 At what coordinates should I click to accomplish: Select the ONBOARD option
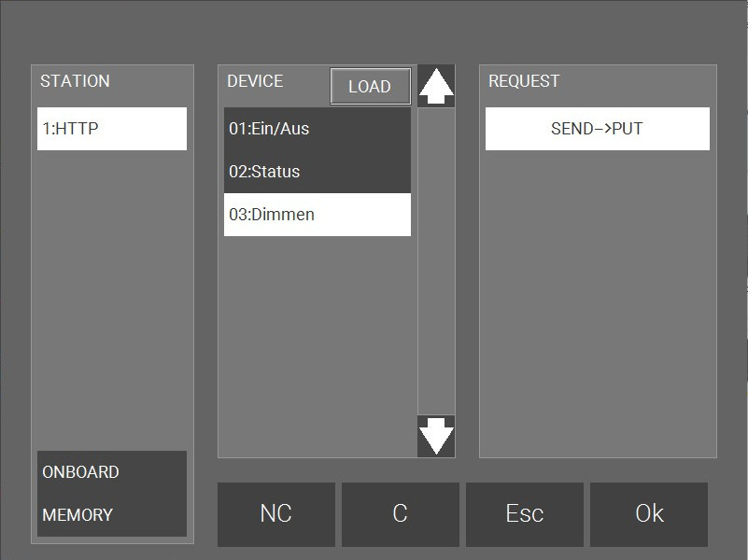click(x=111, y=472)
